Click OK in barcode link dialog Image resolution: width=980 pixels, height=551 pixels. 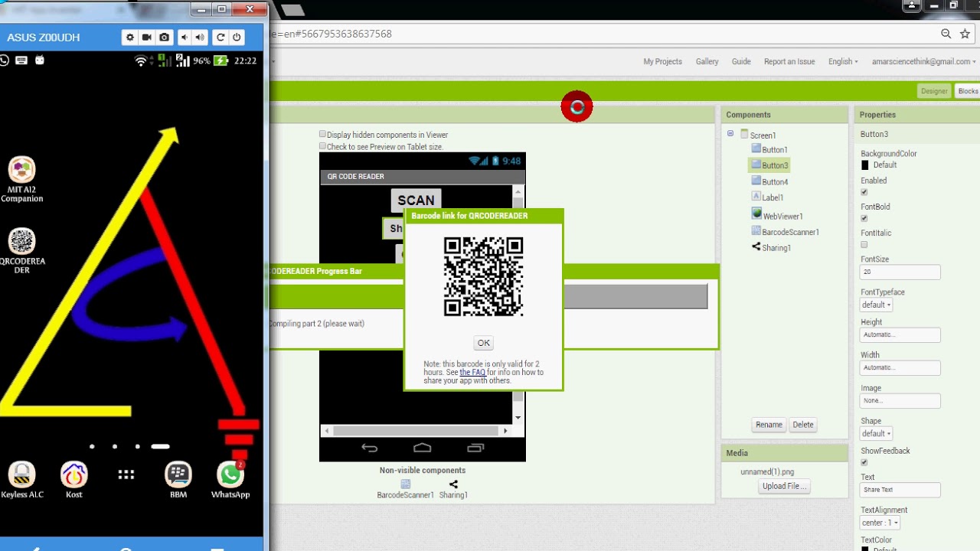tap(483, 343)
